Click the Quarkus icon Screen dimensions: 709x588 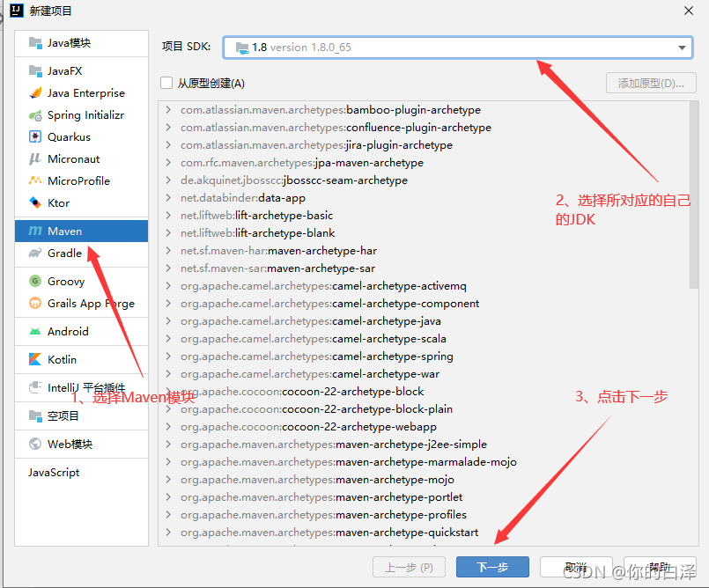coord(35,136)
